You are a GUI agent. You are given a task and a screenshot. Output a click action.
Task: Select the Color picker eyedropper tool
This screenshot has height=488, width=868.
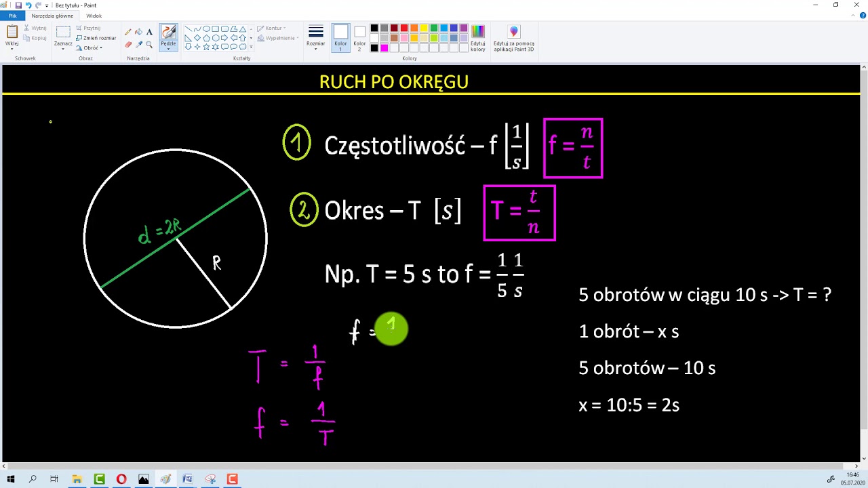(x=138, y=45)
